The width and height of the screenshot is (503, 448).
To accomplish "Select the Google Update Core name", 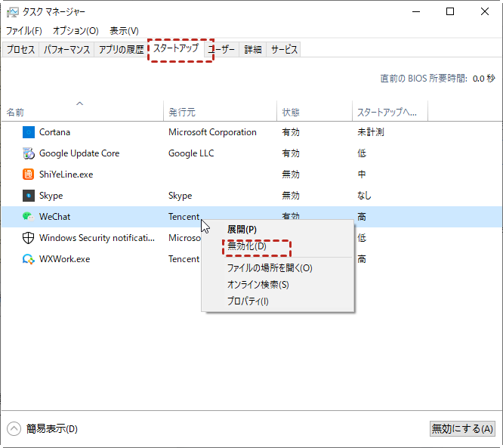I will coord(79,153).
